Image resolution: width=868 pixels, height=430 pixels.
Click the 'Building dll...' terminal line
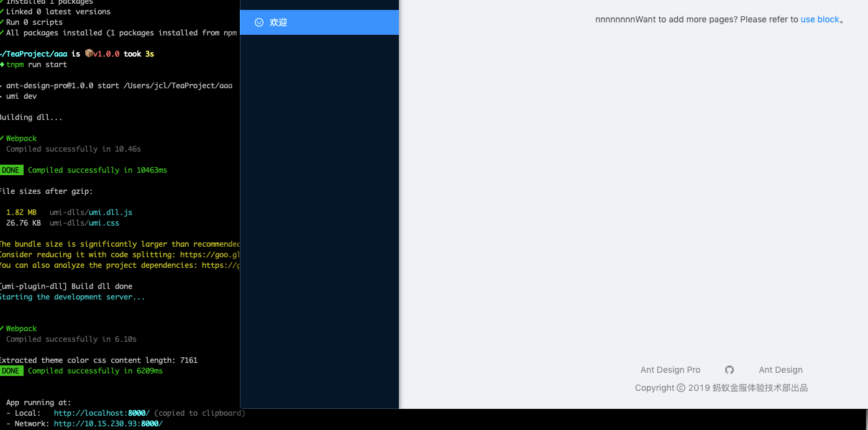tap(30, 117)
